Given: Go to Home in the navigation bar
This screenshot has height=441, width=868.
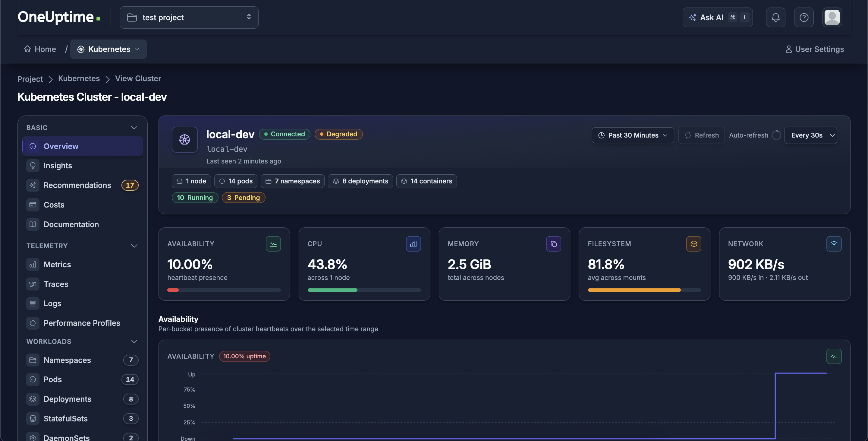Looking at the screenshot, I should tap(40, 49).
